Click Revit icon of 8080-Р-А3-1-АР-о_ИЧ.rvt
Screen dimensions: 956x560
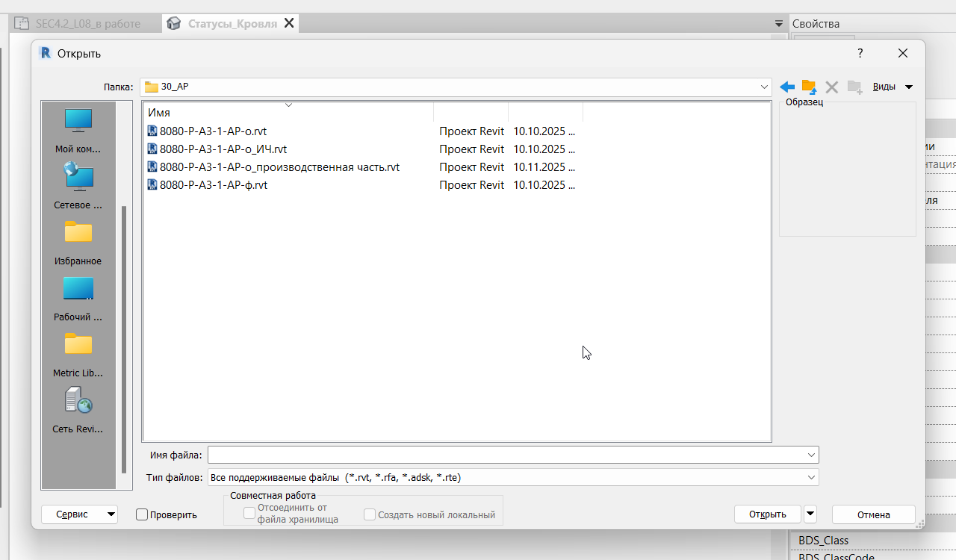click(x=152, y=149)
